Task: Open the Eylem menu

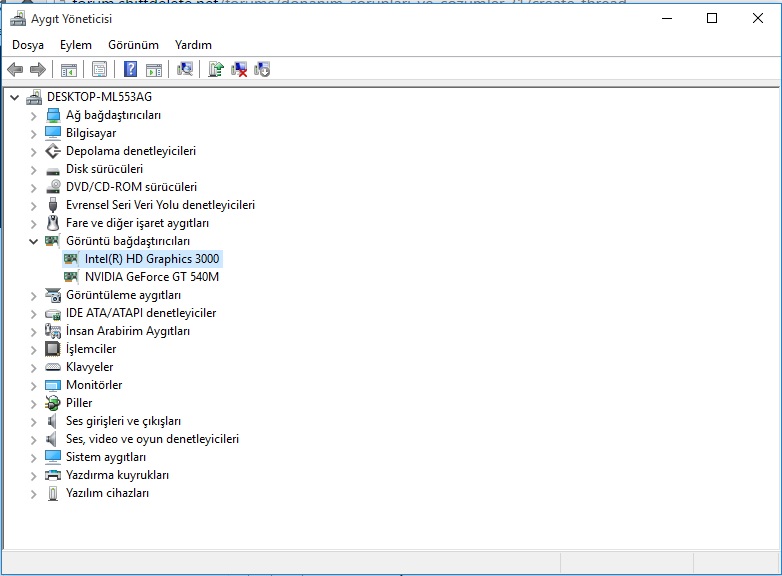Action: 75,45
